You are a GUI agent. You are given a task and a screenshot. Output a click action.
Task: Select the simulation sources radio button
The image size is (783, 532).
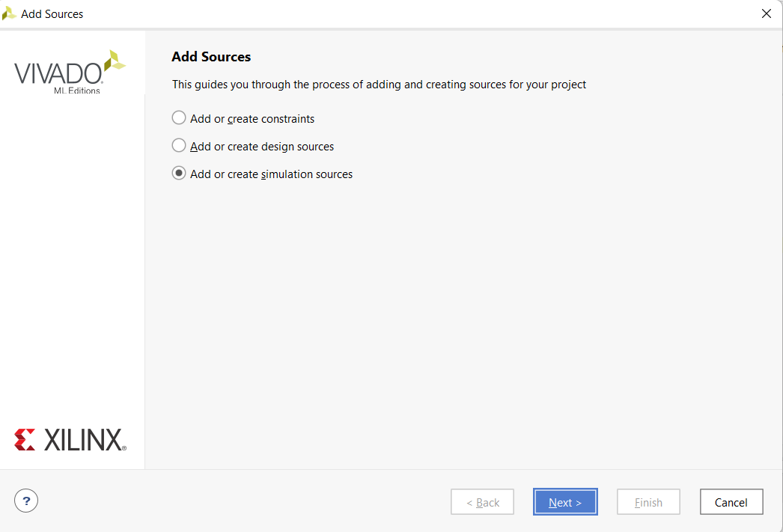tap(179, 173)
